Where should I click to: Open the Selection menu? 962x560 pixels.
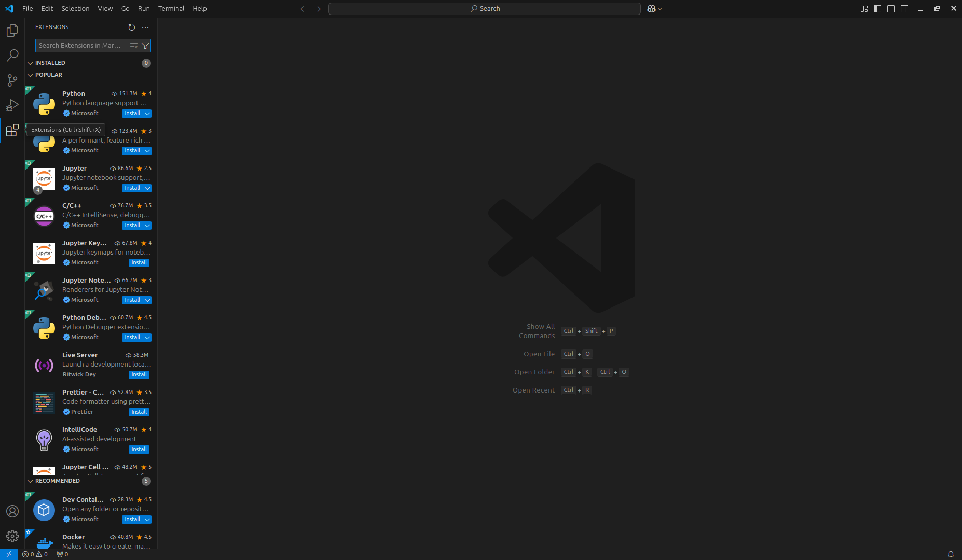(75, 9)
